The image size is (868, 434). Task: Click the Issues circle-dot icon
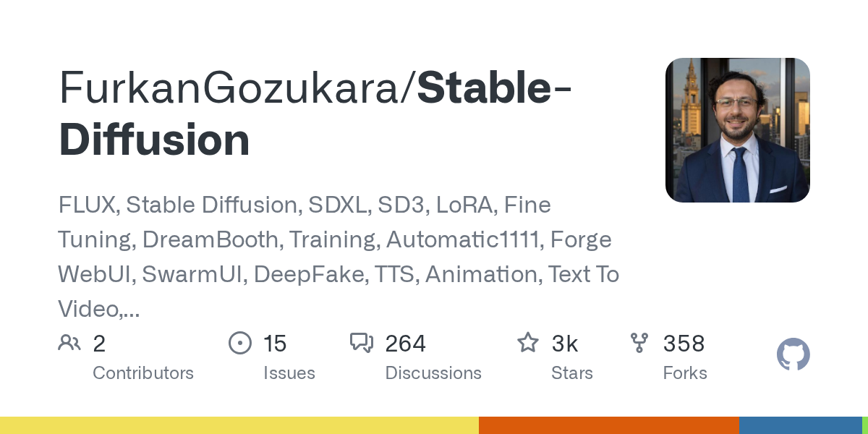click(x=239, y=343)
